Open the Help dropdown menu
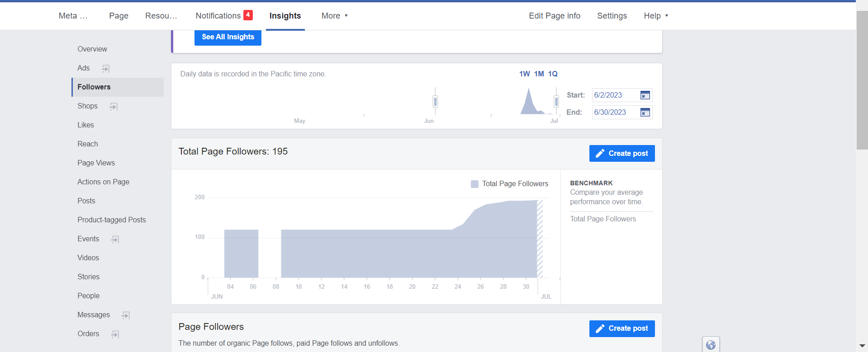Screen dimensions: 868x352 point(655,16)
